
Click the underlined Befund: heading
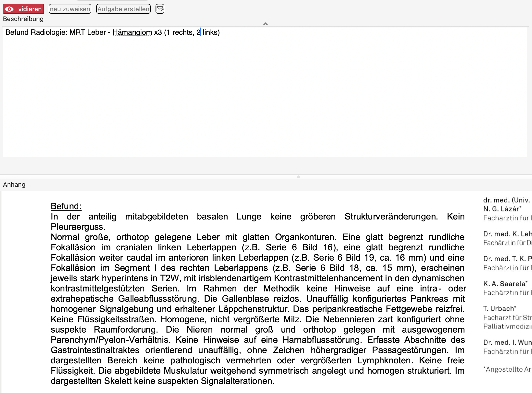pyautogui.click(x=66, y=206)
